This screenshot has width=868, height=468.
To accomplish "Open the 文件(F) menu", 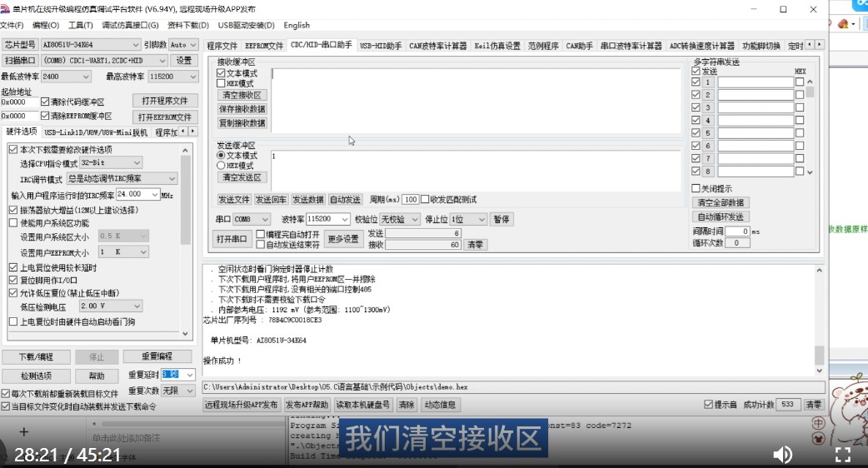I will pyautogui.click(x=12, y=26).
